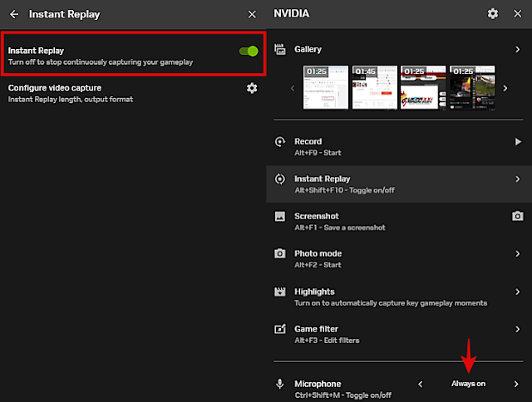This screenshot has height=402, width=532.
Task: Expand the Gallery section chevron
Action: tap(517, 50)
